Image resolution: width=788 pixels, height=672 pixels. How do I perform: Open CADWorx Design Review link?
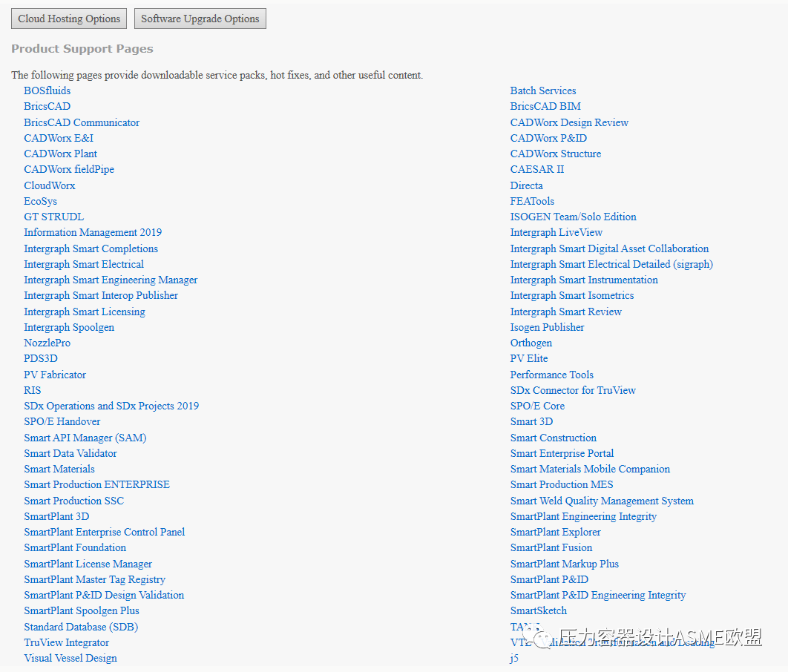(x=569, y=122)
